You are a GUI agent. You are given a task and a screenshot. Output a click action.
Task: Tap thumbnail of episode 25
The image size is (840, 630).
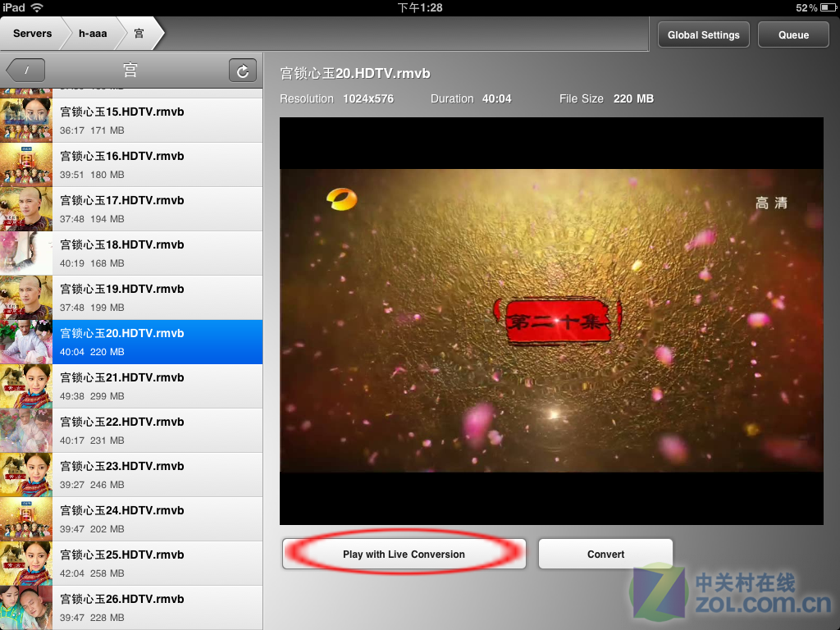click(26, 564)
